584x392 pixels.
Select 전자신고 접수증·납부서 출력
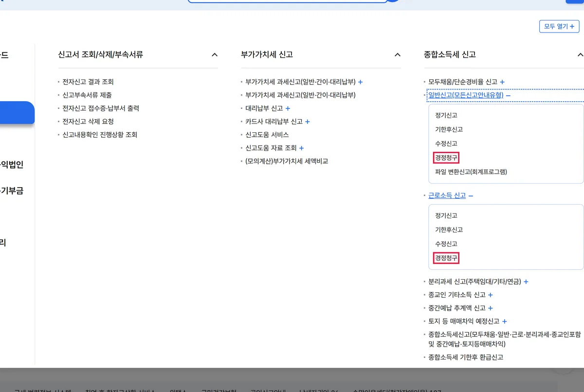tap(101, 108)
